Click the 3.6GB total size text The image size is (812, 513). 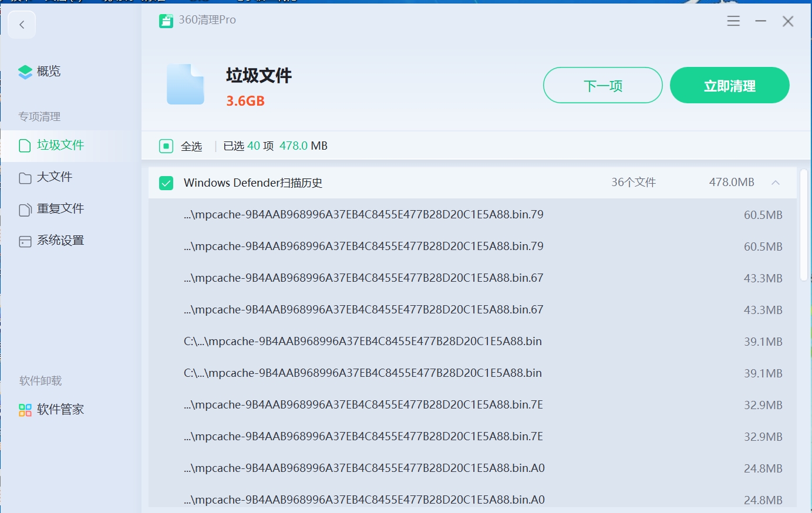click(245, 101)
